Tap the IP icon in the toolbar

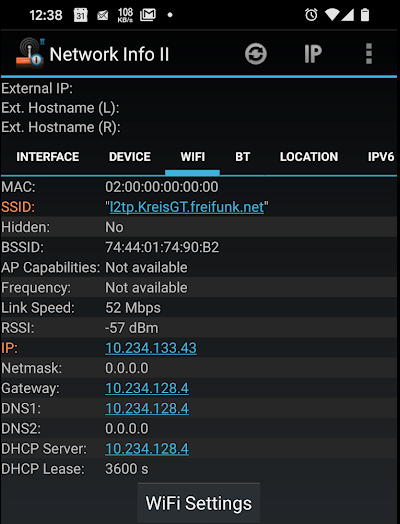point(313,54)
